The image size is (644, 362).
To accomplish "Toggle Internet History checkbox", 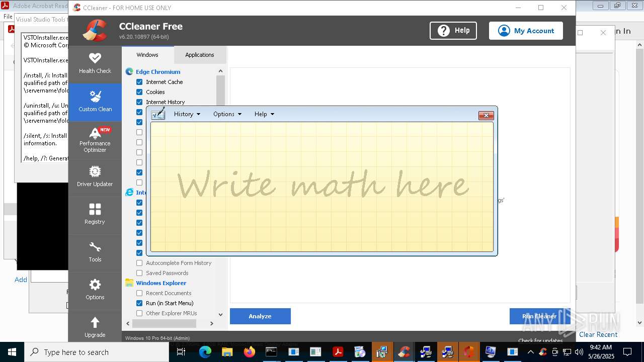I will (139, 102).
